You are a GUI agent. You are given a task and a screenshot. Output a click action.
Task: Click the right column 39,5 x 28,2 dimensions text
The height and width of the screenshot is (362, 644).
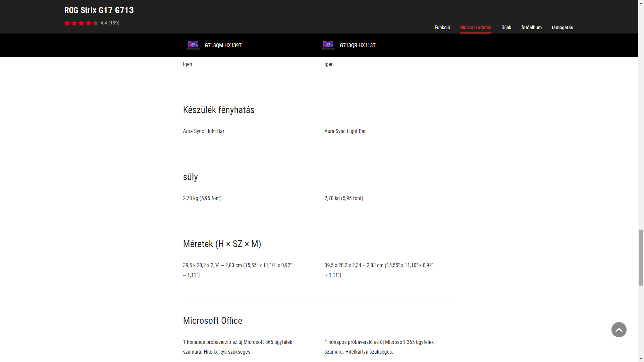point(379,270)
